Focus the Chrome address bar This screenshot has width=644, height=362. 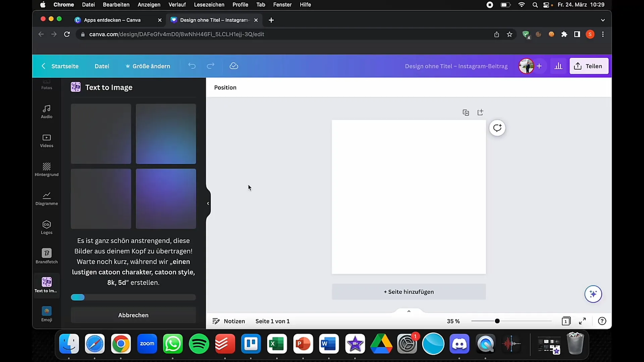click(x=285, y=34)
